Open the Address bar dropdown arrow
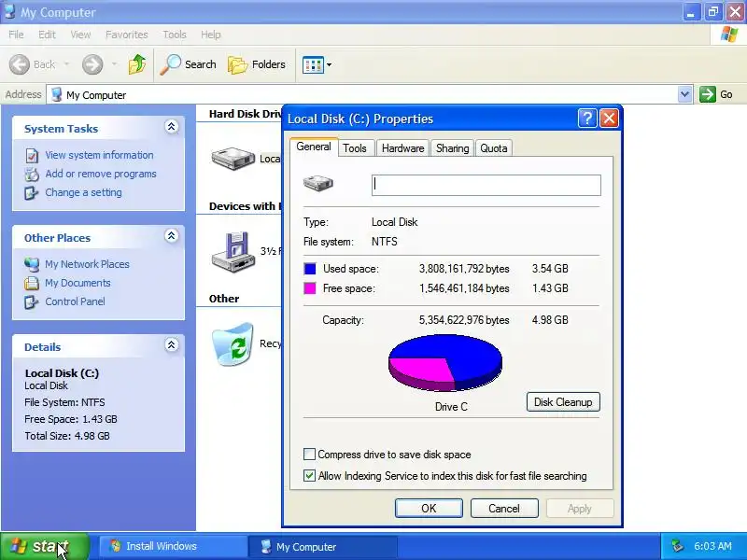The width and height of the screenshot is (747, 560). coord(684,94)
